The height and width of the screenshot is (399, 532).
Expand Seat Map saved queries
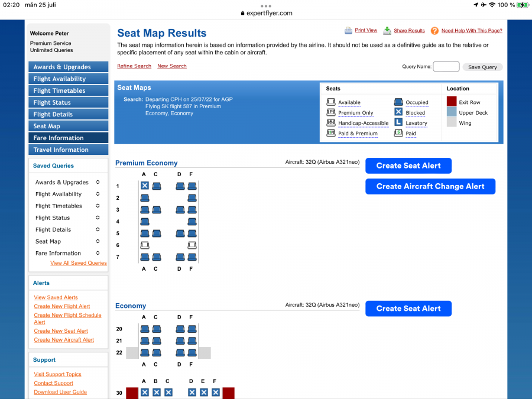98,242
